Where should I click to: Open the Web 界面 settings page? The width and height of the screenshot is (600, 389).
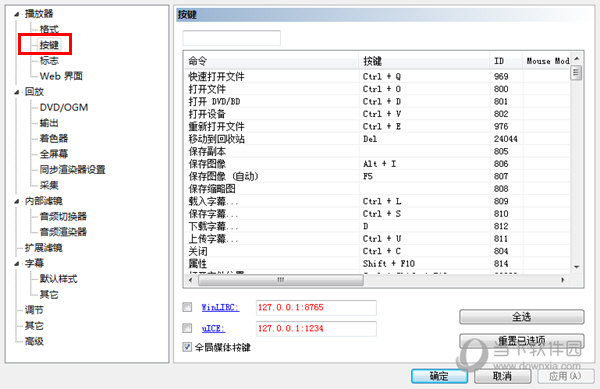click(x=61, y=76)
